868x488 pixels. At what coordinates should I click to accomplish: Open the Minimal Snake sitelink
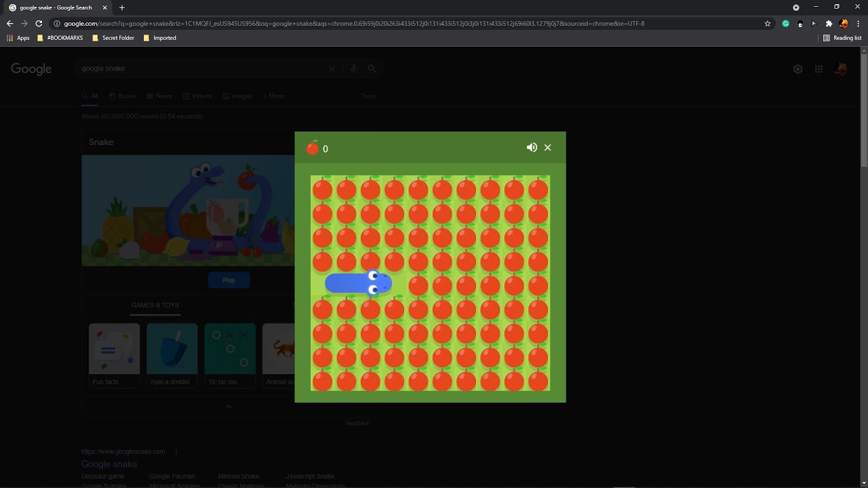tap(239, 476)
